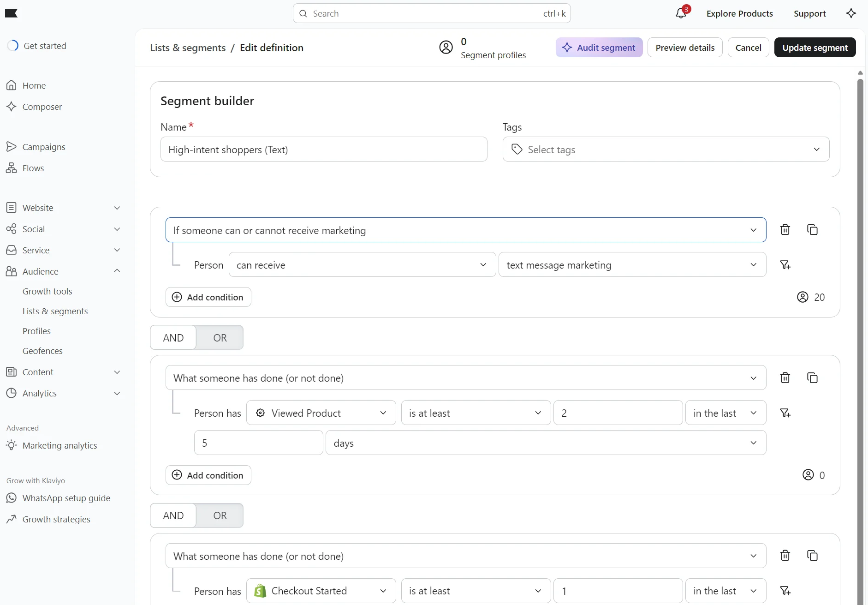Delete the receive marketing condition group
The height and width of the screenshot is (605, 868).
785,230
